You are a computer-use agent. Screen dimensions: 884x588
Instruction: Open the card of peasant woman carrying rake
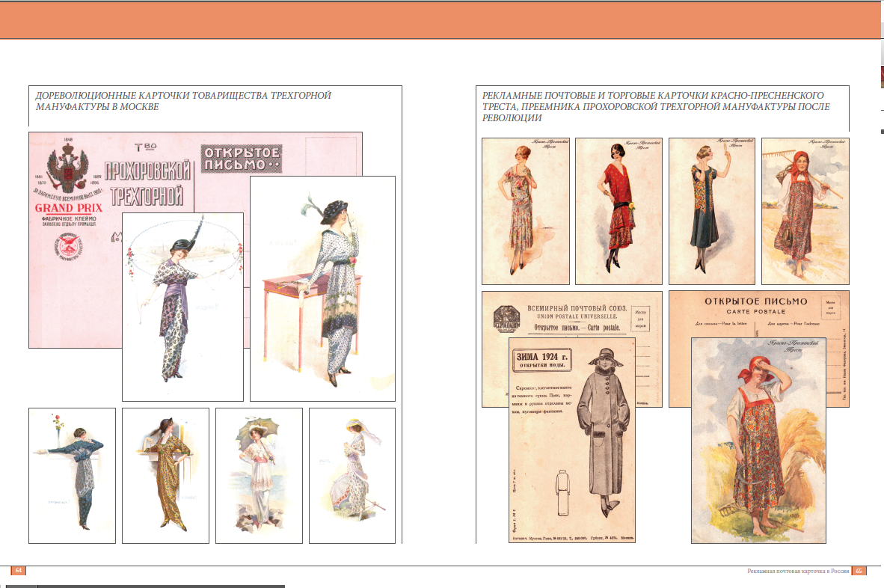click(x=805, y=212)
